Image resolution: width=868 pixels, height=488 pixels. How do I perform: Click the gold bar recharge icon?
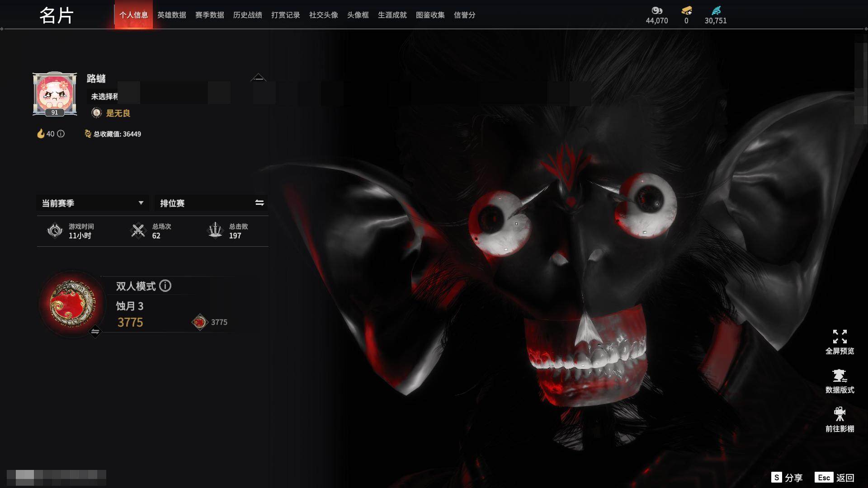tap(687, 10)
